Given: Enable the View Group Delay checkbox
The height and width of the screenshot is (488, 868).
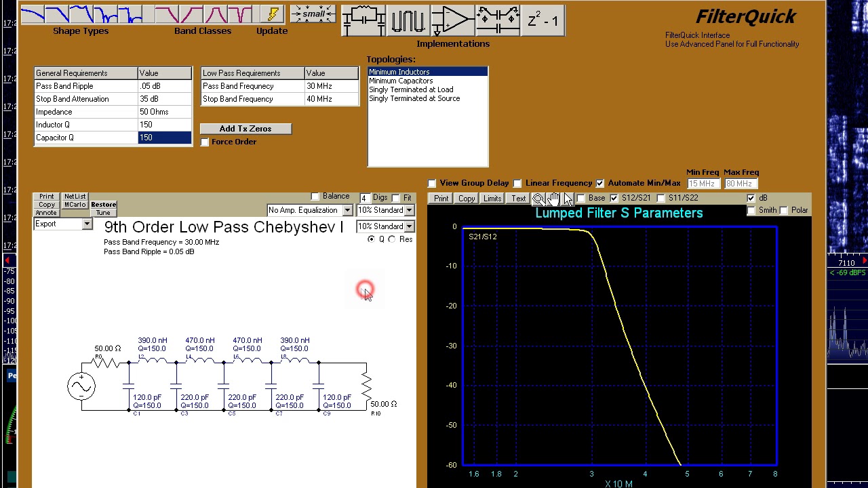Looking at the screenshot, I should coord(432,184).
